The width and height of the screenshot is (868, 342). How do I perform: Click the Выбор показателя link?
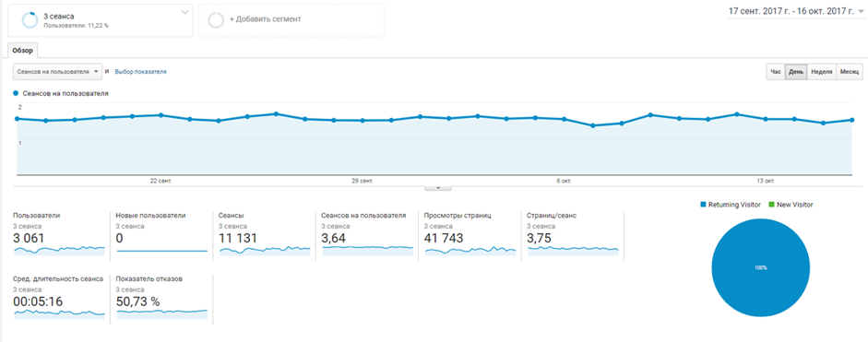pyautogui.click(x=140, y=71)
